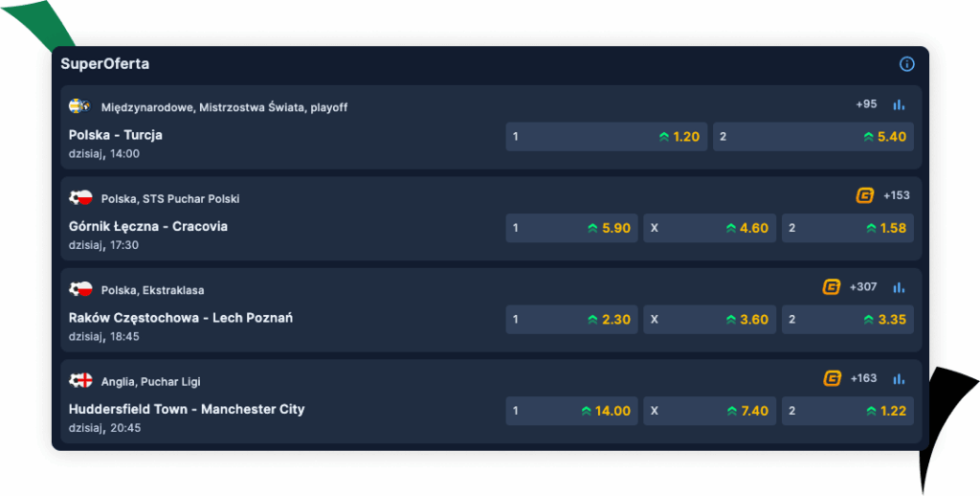The image size is (980, 496).
Task: Bet on Cracovia at 1.58
Action: coord(847,228)
